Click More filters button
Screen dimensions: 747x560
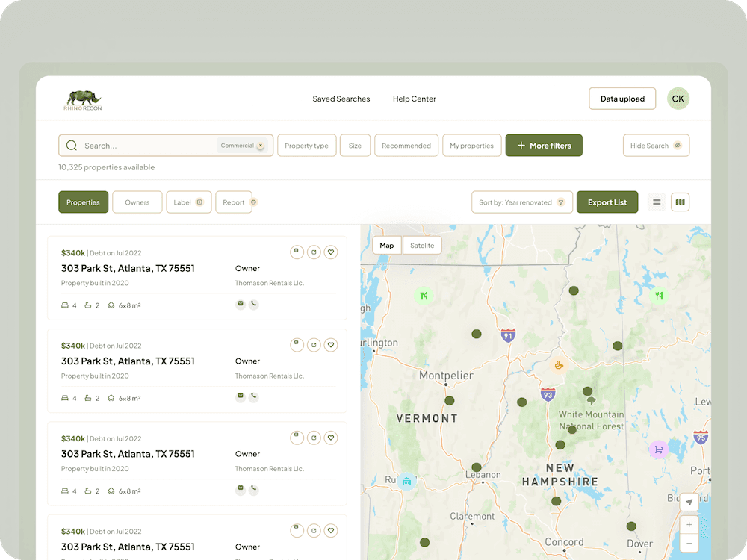coord(544,146)
